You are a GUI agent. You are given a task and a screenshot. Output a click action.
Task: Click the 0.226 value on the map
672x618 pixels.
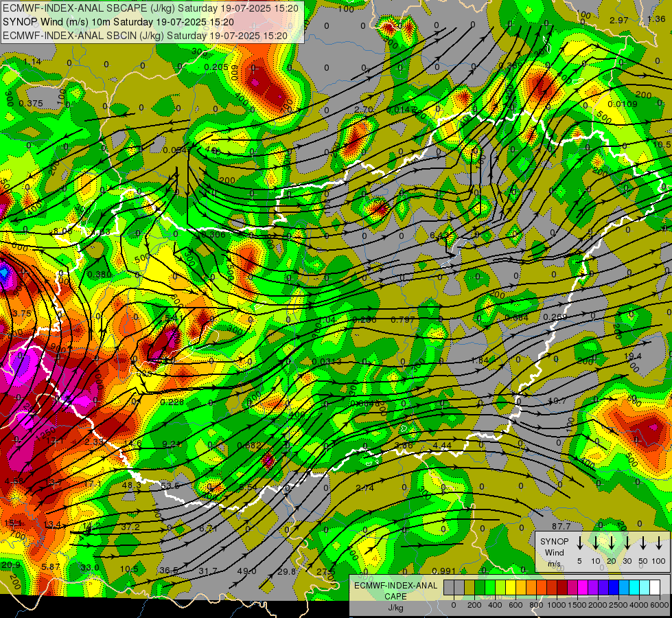pos(172,402)
